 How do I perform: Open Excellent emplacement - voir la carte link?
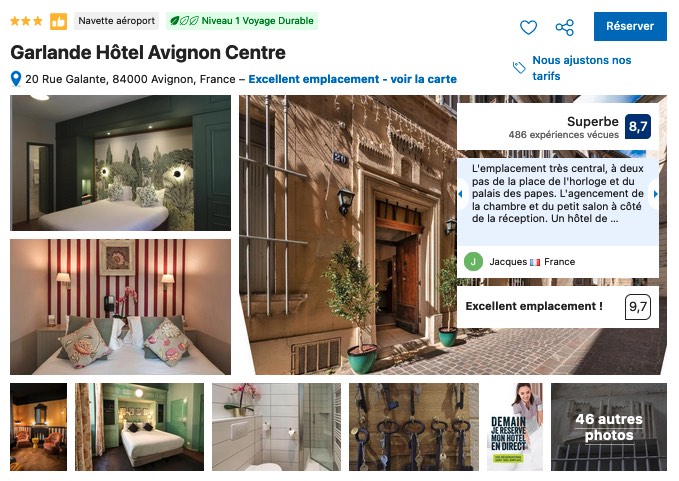(x=352, y=79)
